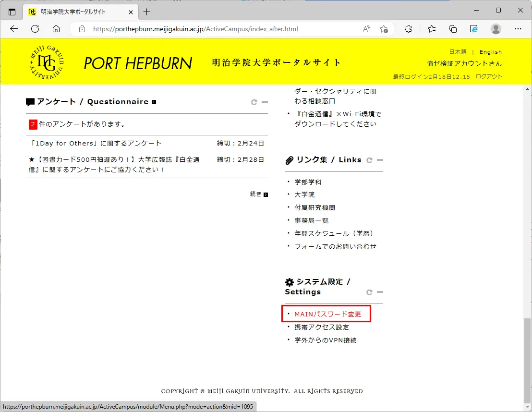Reload the Settings panel
Screen dimensions: 532x412
pos(369,292)
